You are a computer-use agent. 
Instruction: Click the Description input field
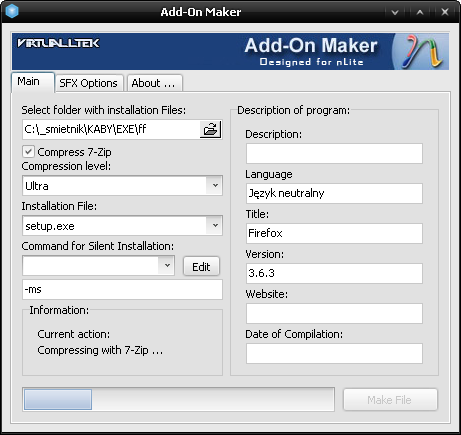pyautogui.click(x=334, y=153)
